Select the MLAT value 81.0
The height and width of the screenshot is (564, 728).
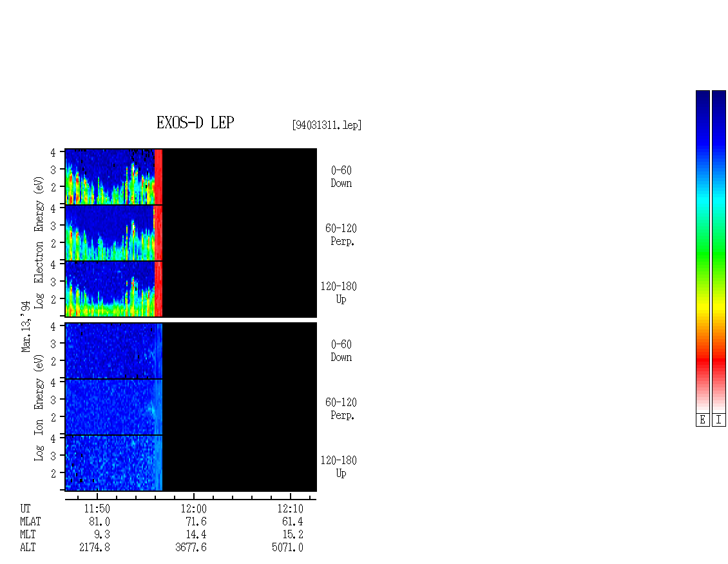click(x=99, y=521)
